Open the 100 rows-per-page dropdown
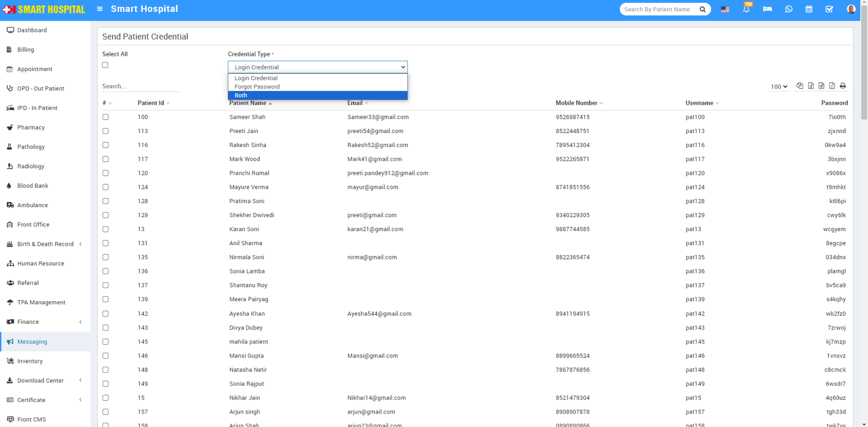The image size is (868, 427). tap(779, 87)
